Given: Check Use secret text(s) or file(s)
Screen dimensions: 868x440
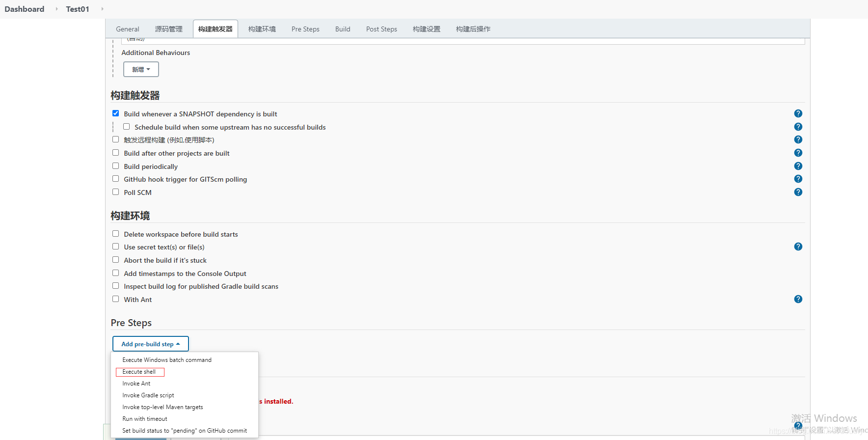Looking at the screenshot, I should pos(116,247).
